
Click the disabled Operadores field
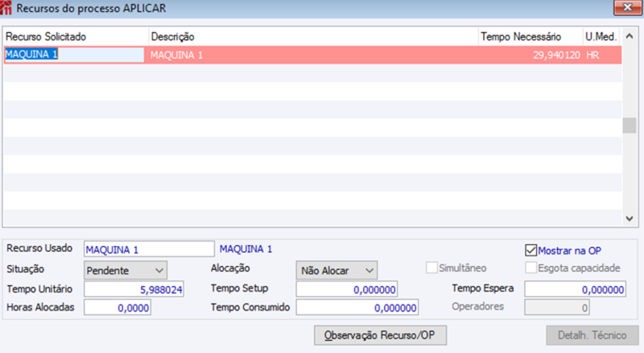[x=557, y=307]
